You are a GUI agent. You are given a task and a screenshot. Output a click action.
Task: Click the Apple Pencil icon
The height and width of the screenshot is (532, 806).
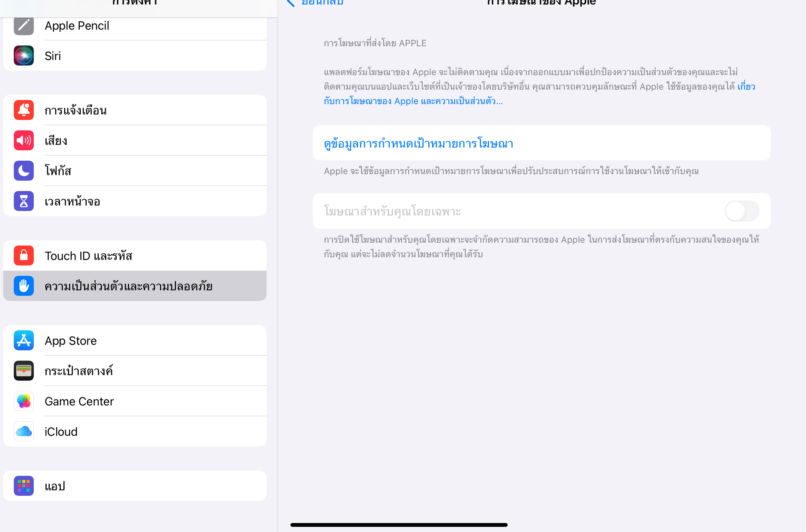click(x=24, y=26)
